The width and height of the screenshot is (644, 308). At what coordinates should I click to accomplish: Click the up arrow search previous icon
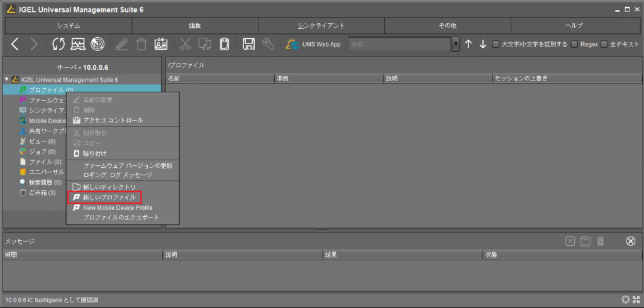[x=468, y=44]
